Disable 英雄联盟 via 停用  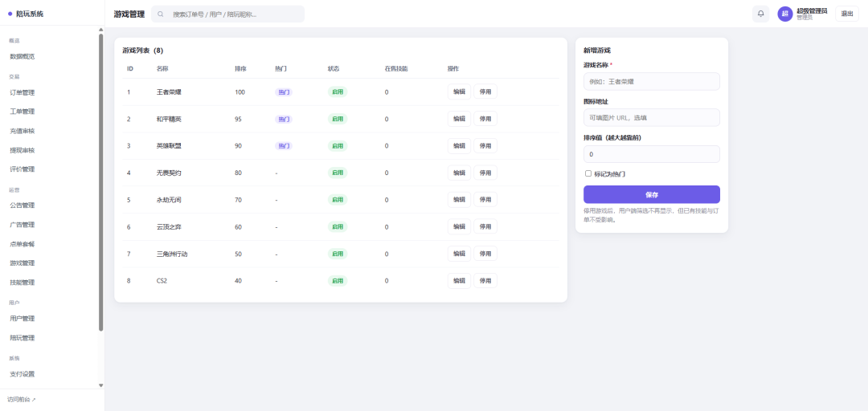[x=485, y=145]
